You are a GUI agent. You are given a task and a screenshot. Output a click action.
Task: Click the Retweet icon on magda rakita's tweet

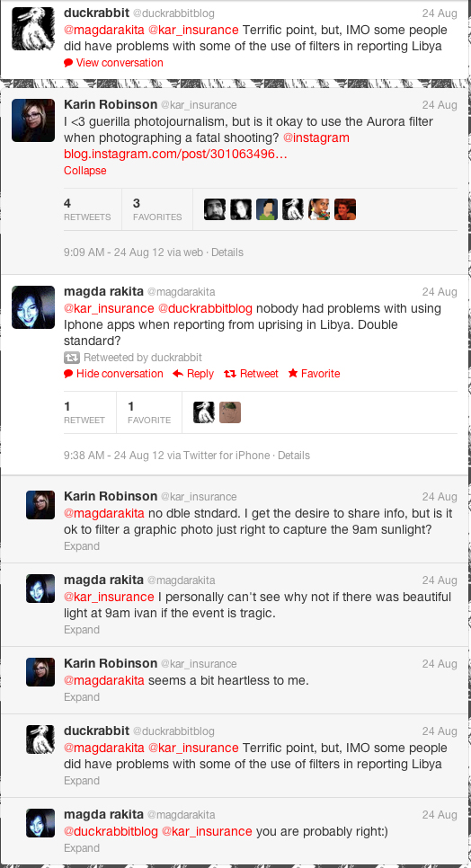(x=230, y=374)
